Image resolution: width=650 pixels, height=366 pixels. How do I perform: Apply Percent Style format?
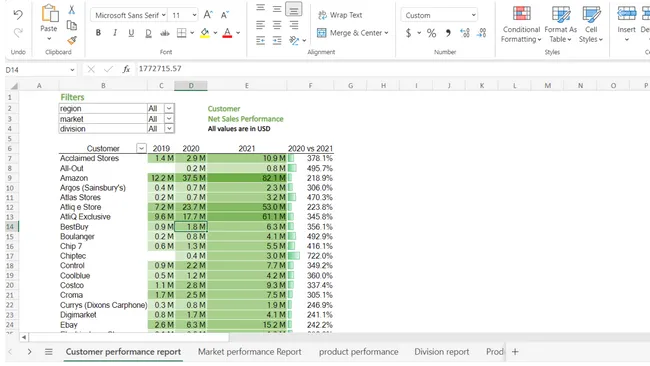(432, 33)
